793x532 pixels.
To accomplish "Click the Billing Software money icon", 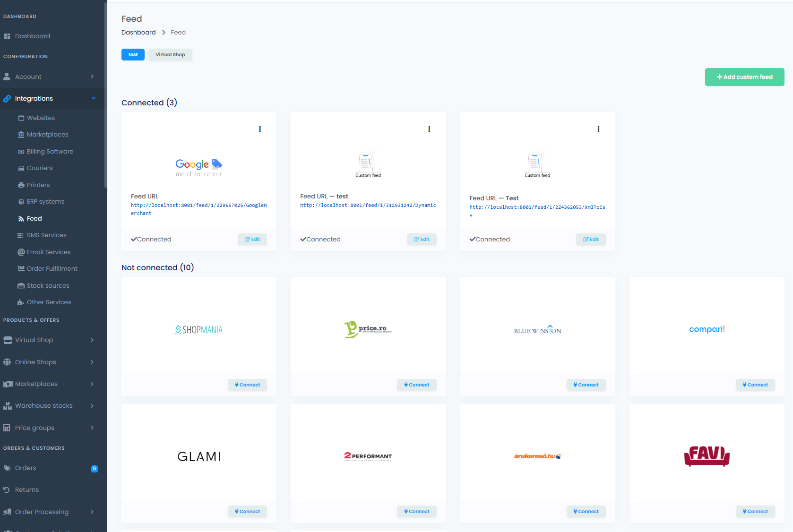I will (x=21, y=152).
